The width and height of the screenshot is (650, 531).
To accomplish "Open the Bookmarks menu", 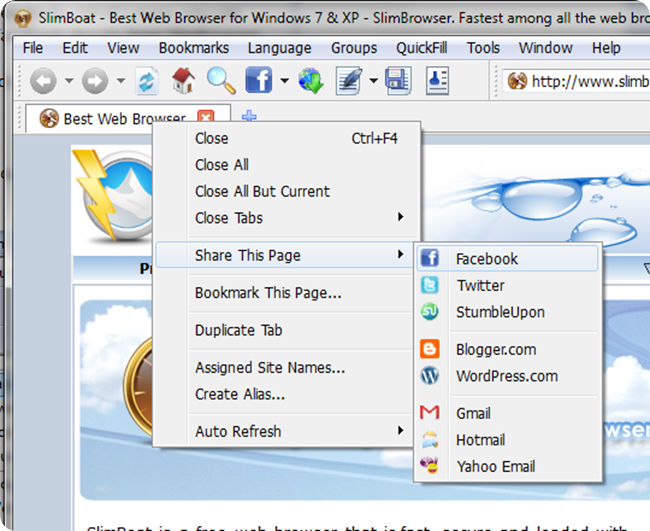I will point(194,48).
